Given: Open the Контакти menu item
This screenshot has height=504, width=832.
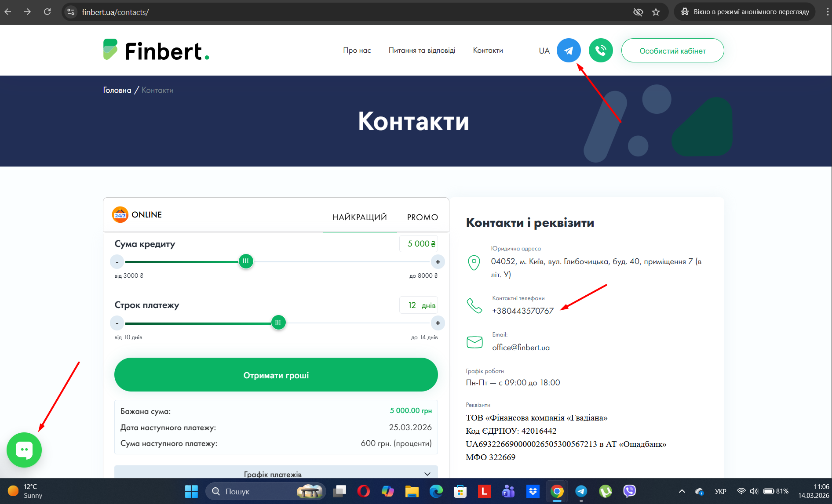Looking at the screenshot, I should coord(488,51).
